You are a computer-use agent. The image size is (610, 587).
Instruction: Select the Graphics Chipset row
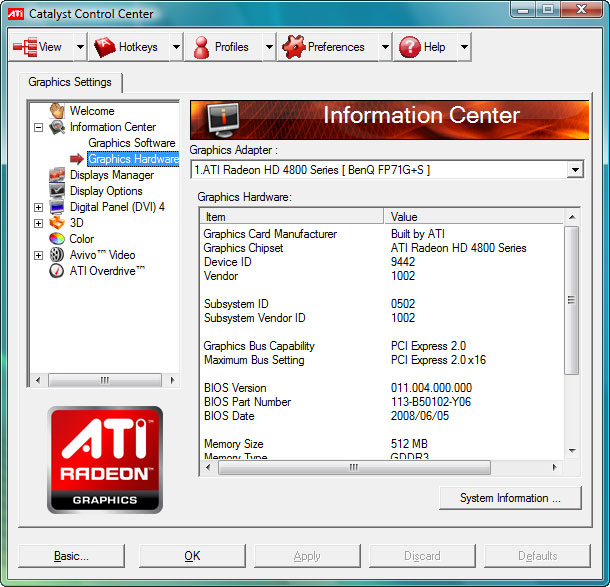tap(382, 248)
